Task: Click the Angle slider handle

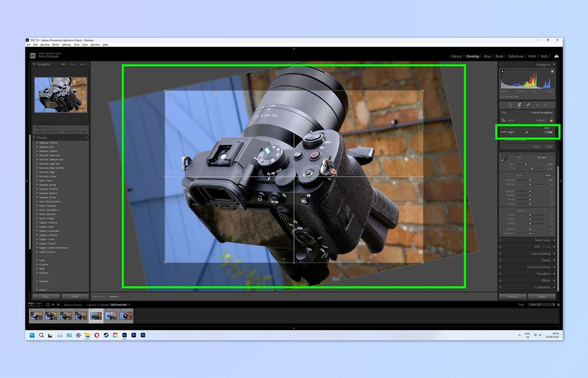Action: 527,132
